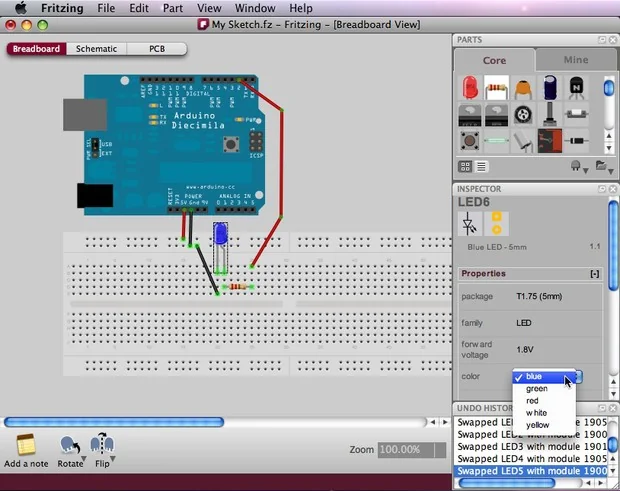Image resolution: width=620 pixels, height=491 pixels.
Task: Open the PCB view
Action: (x=157, y=48)
